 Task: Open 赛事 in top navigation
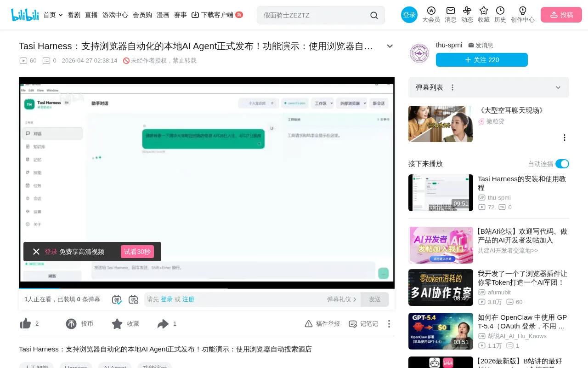click(x=181, y=15)
